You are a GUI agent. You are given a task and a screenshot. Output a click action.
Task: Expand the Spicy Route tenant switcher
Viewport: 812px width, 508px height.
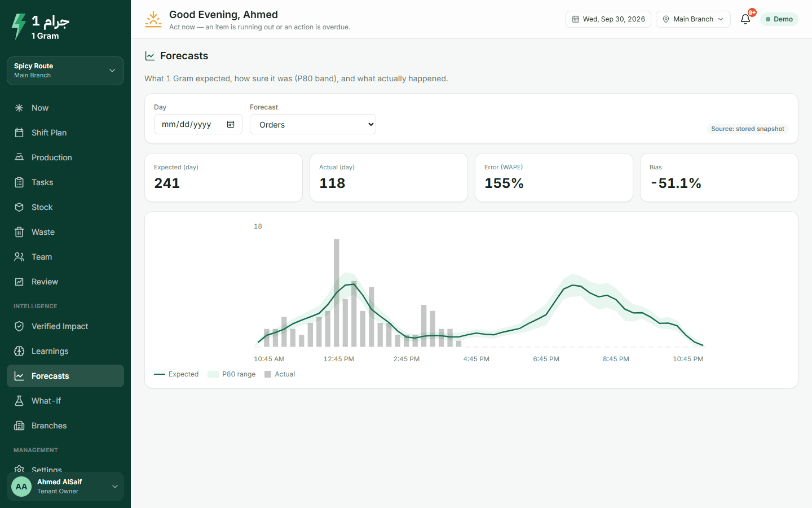click(x=65, y=71)
